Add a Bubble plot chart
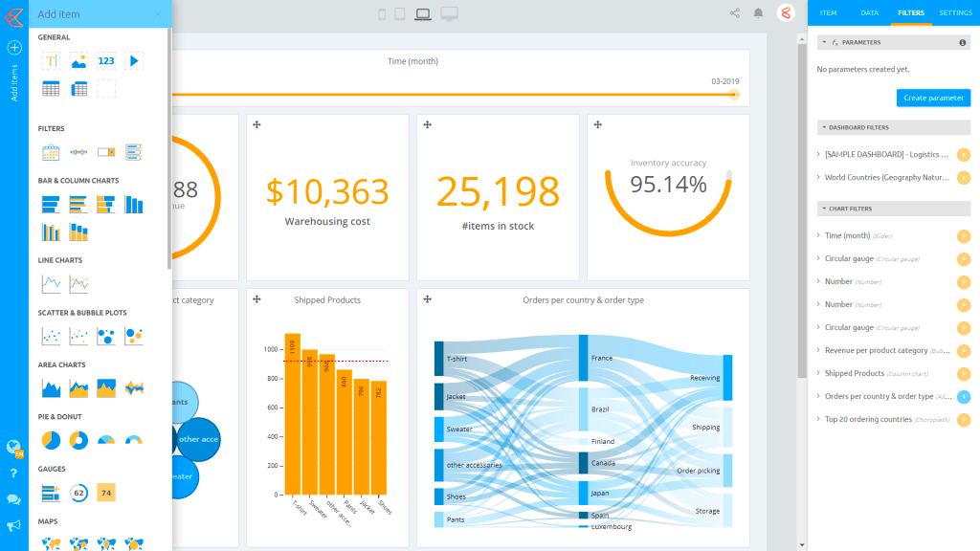 tap(106, 336)
